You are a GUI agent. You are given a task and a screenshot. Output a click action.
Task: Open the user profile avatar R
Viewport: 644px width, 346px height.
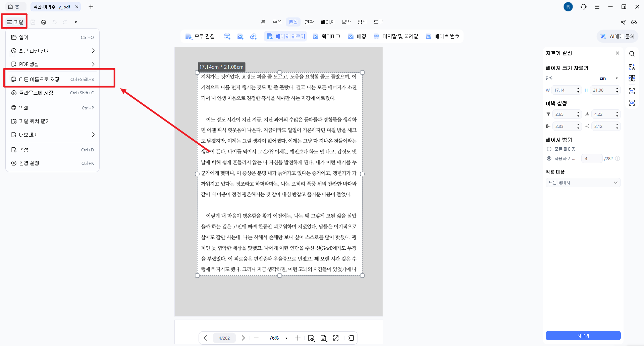coord(568,7)
